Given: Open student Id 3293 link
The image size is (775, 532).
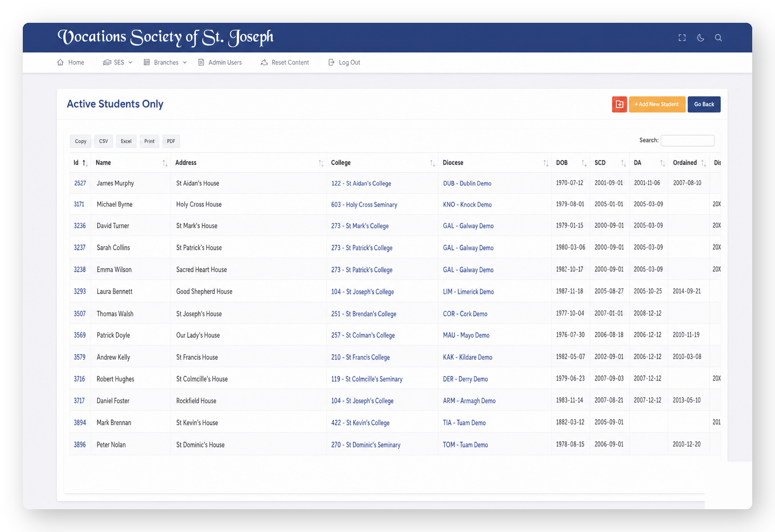Looking at the screenshot, I should (79, 291).
